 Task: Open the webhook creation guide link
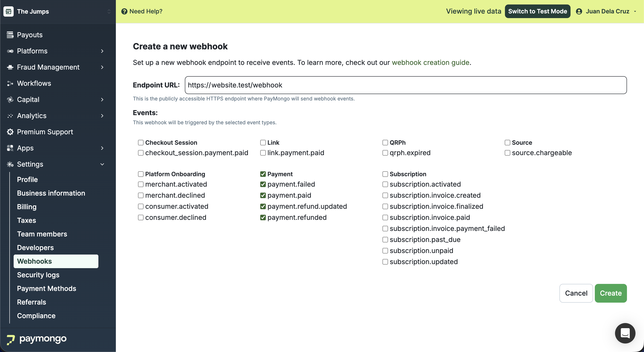(430, 62)
